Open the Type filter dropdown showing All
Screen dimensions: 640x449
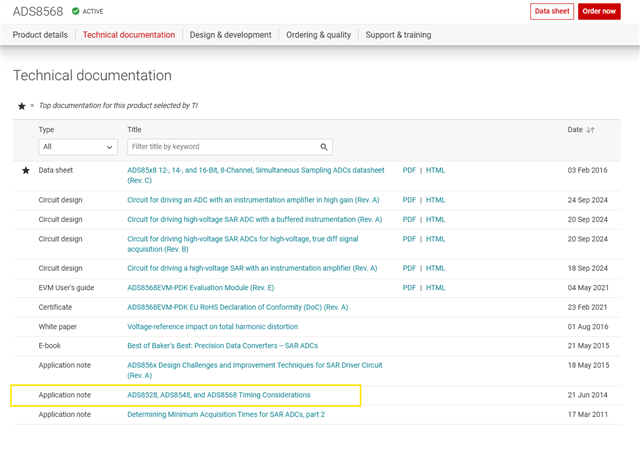[x=78, y=147]
